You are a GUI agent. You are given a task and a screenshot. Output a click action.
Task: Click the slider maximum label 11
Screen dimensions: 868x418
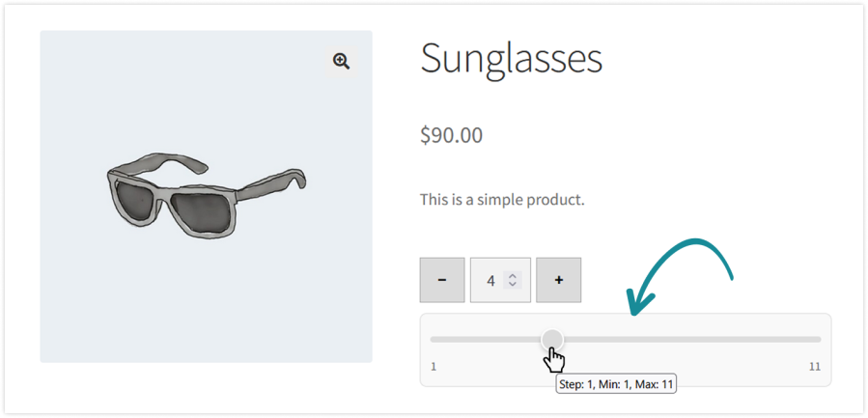(815, 367)
